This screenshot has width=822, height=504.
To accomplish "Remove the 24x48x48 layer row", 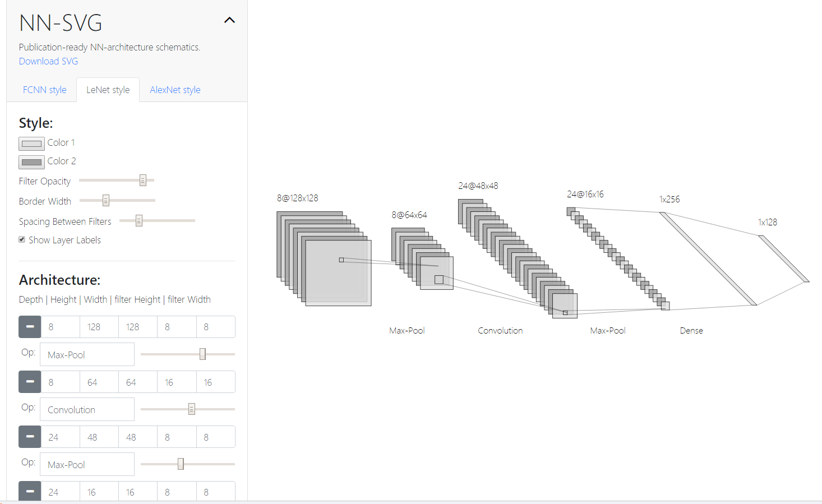I will [x=30, y=437].
